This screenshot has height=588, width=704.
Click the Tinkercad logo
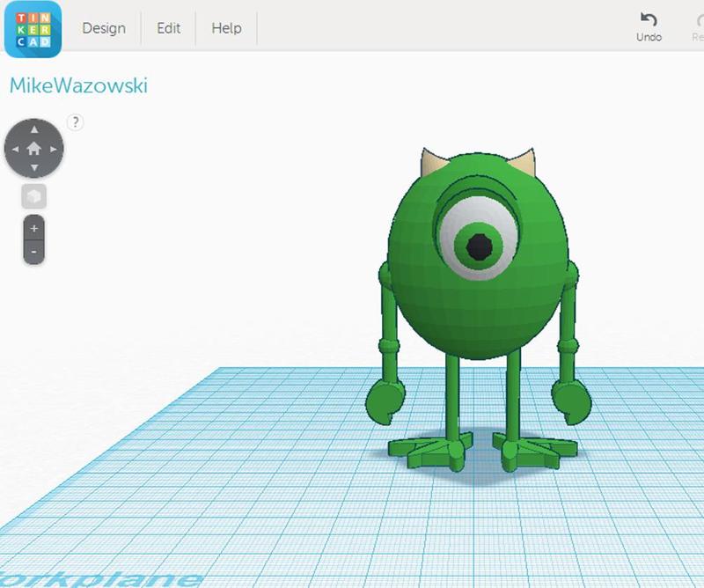click(x=33, y=28)
